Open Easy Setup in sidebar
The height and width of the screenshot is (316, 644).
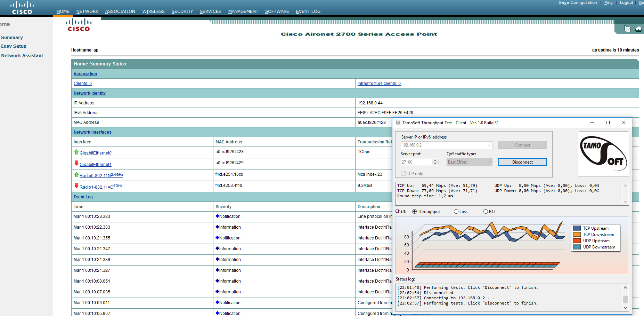click(x=14, y=46)
